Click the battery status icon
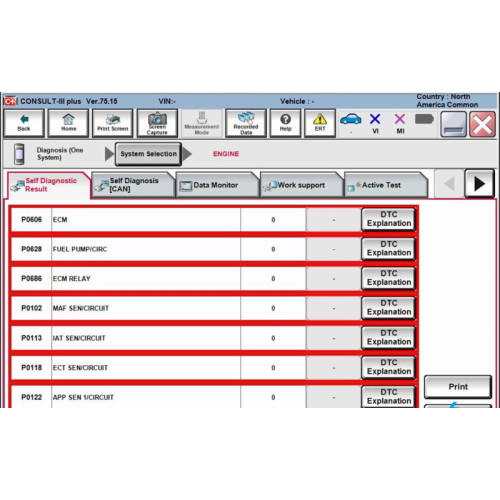 pos(424,119)
